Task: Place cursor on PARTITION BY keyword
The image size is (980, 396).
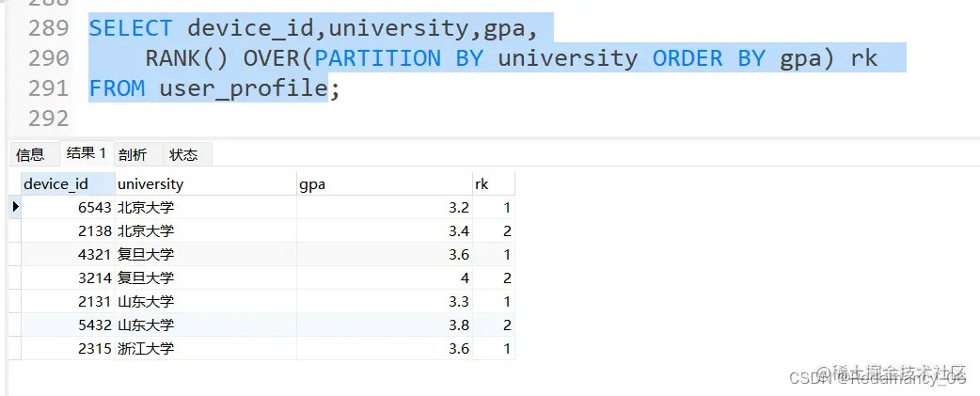Action: click(399, 58)
